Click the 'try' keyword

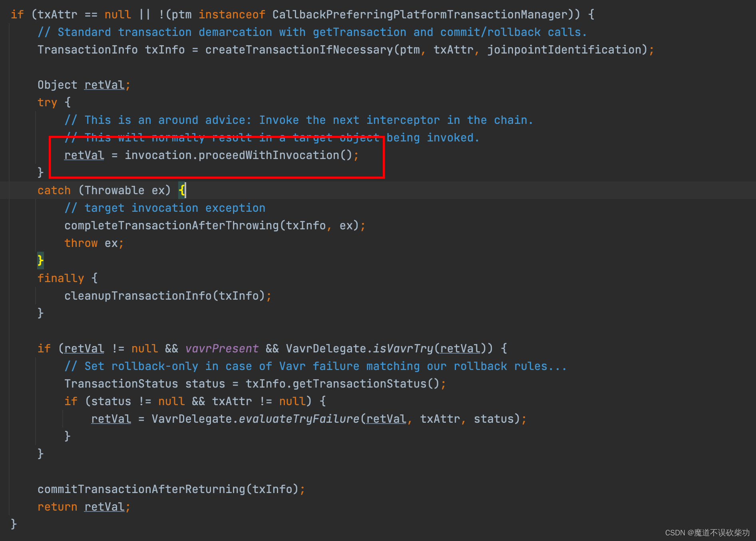click(48, 103)
